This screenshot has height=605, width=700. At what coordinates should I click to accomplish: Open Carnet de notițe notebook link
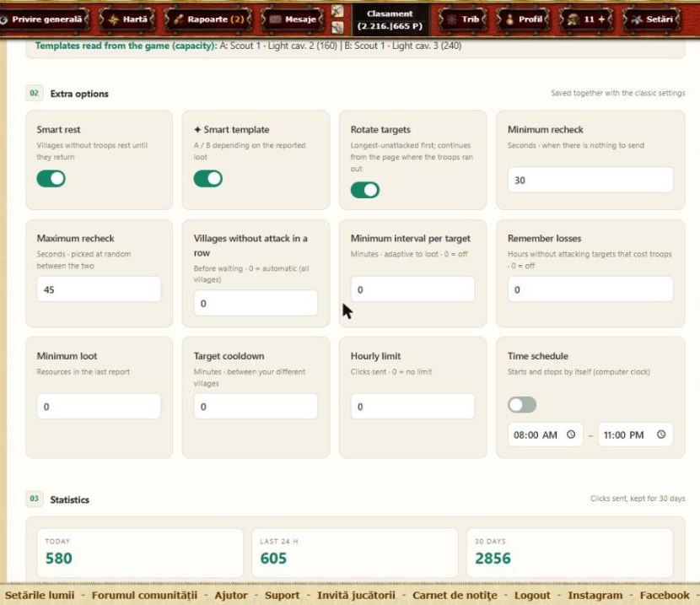click(455, 595)
